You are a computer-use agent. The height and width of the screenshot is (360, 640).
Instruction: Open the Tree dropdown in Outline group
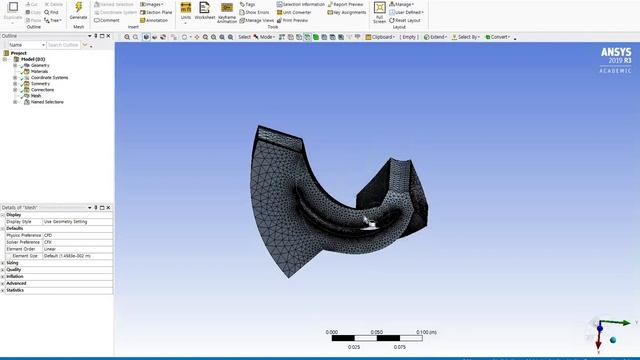pos(53,20)
